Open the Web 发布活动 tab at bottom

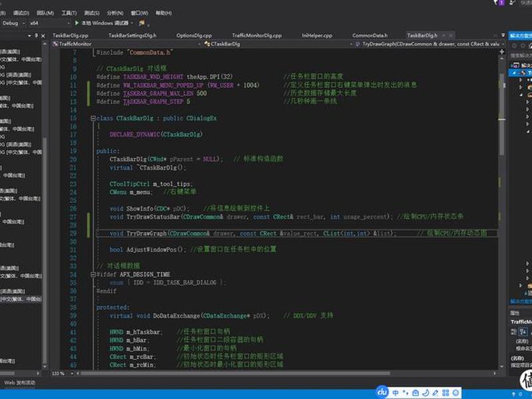coord(19,382)
